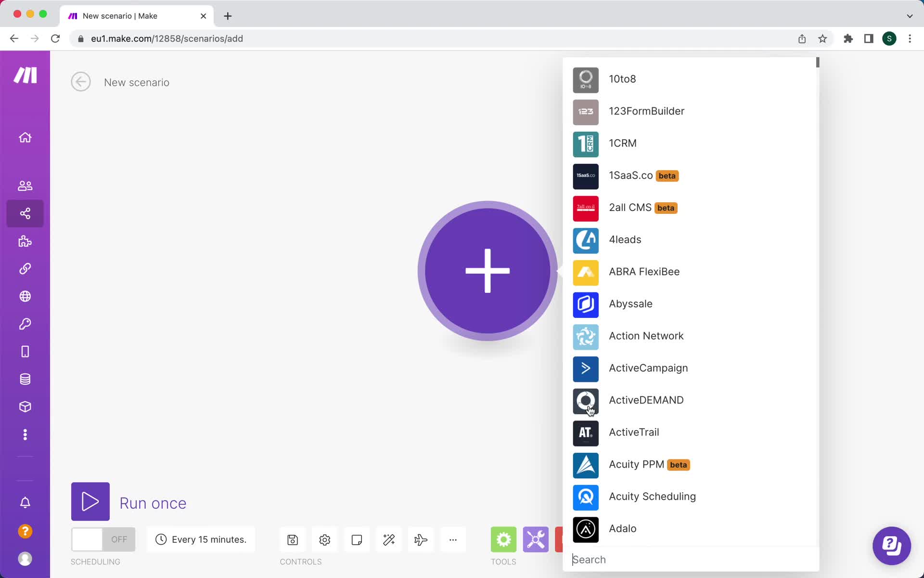Viewport: 924px width, 578px height.
Task: Expand the sidebar More dots menu
Action: [25, 435]
